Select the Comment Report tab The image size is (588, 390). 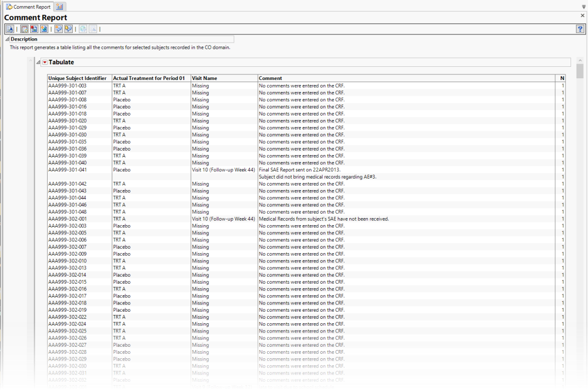coord(28,7)
